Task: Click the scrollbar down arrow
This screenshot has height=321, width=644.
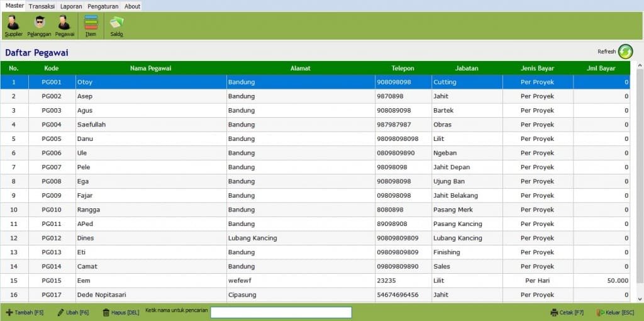Action: coord(640,299)
